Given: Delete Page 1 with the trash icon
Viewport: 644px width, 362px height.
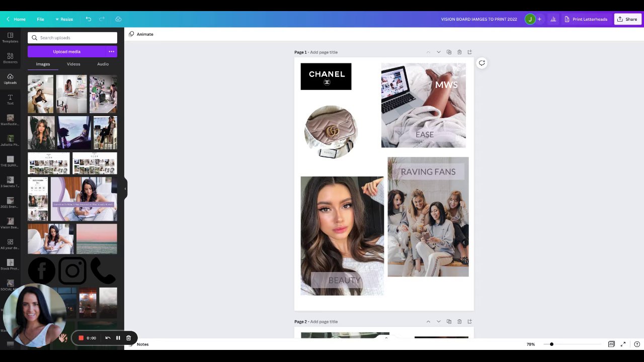Looking at the screenshot, I should [x=459, y=52].
